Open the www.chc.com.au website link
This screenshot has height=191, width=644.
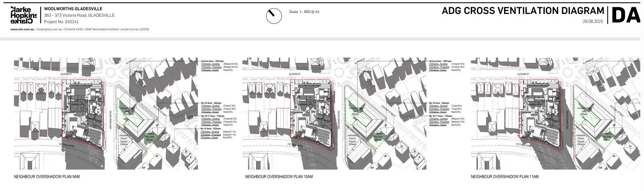pyautogui.click(x=22, y=30)
